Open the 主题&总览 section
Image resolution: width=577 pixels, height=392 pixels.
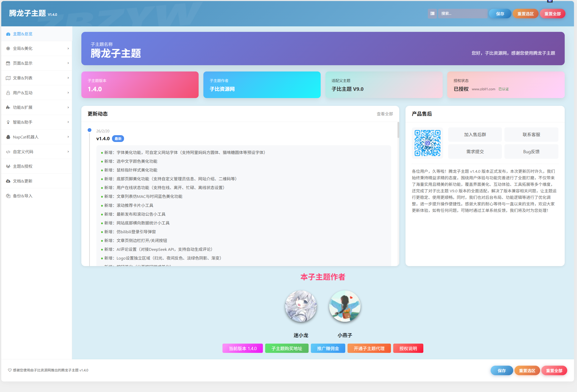pyautogui.click(x=37, y=34)
